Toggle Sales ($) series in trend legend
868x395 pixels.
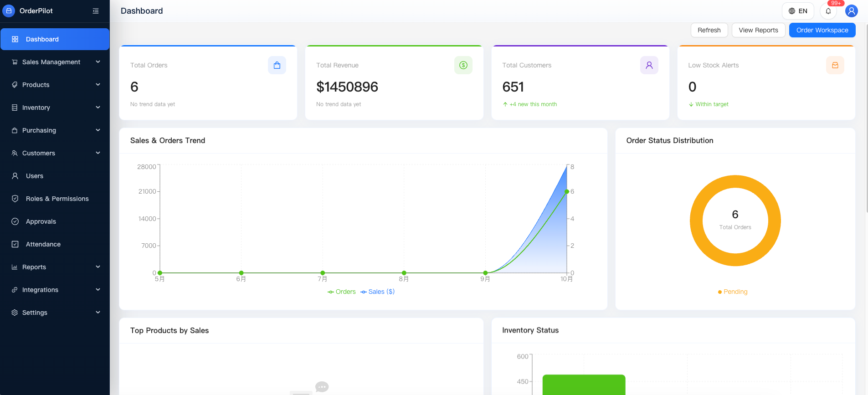[x=377, y=292]
